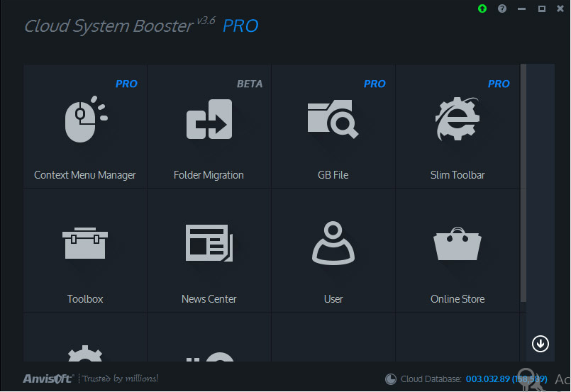Open the User profile icon
The image size is (571, 392).
[x=333, y=242]
